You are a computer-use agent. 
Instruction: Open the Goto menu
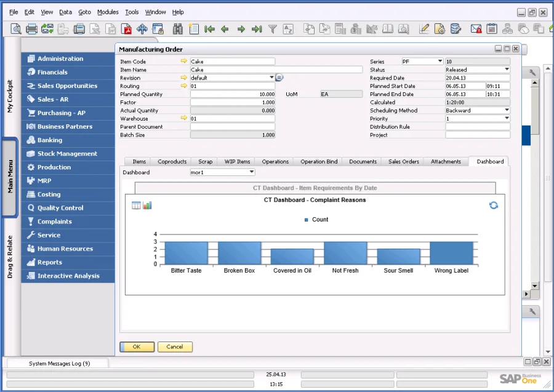(x=84, y=12)
